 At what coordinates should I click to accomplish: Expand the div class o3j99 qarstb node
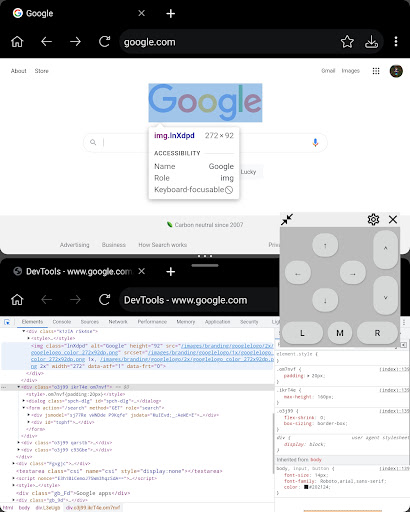point(19,443)
